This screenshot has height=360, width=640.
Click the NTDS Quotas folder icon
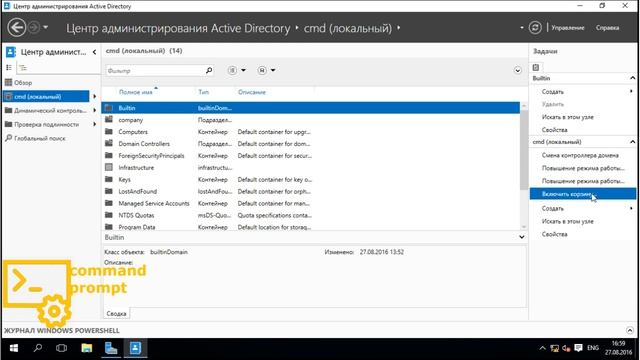(x=109, y=215)
